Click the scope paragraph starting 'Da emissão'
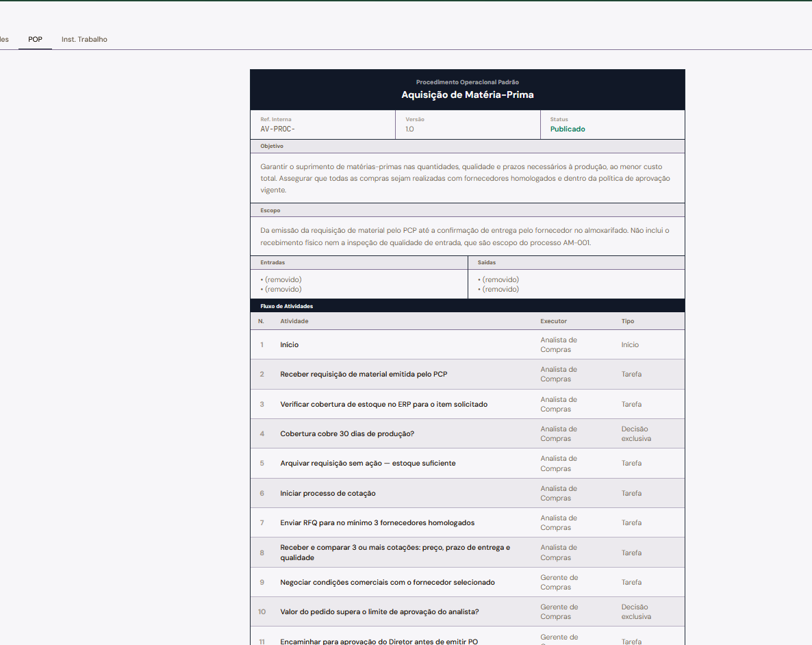 464,236
